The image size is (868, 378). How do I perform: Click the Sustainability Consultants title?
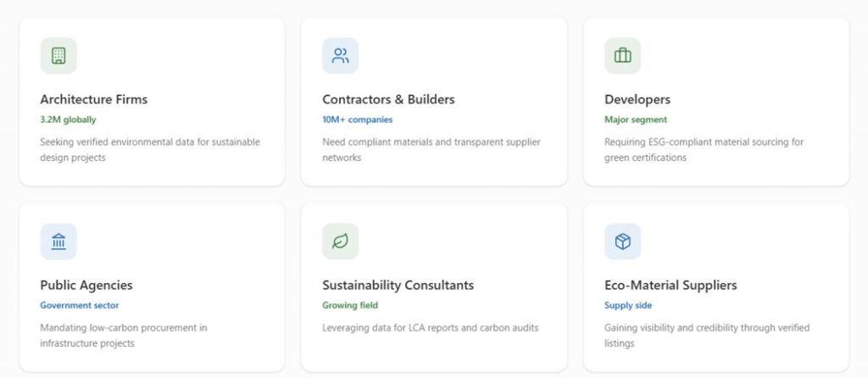(x=398, y=285)
